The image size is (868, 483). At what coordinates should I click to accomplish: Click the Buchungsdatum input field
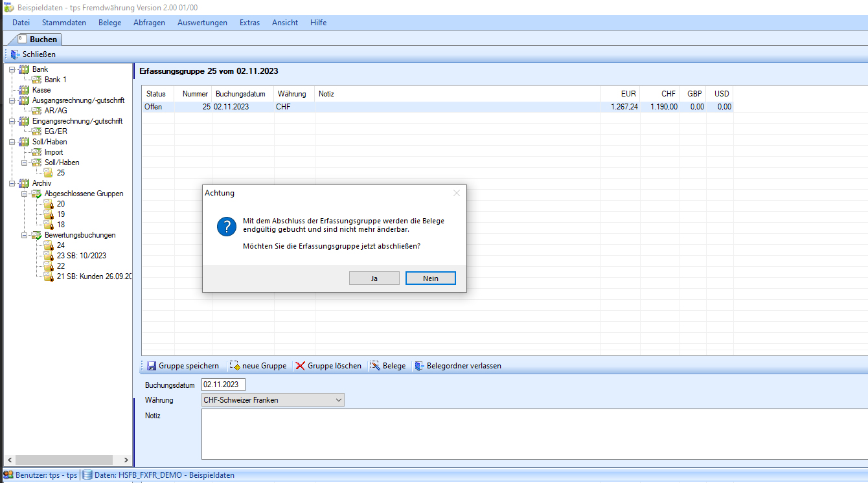click(223, 385)
